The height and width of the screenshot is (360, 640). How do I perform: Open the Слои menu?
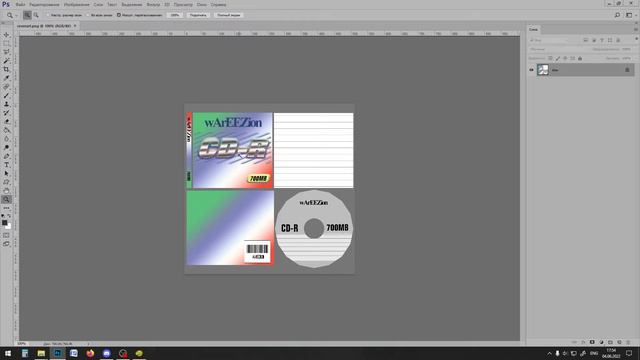point(98,4)
